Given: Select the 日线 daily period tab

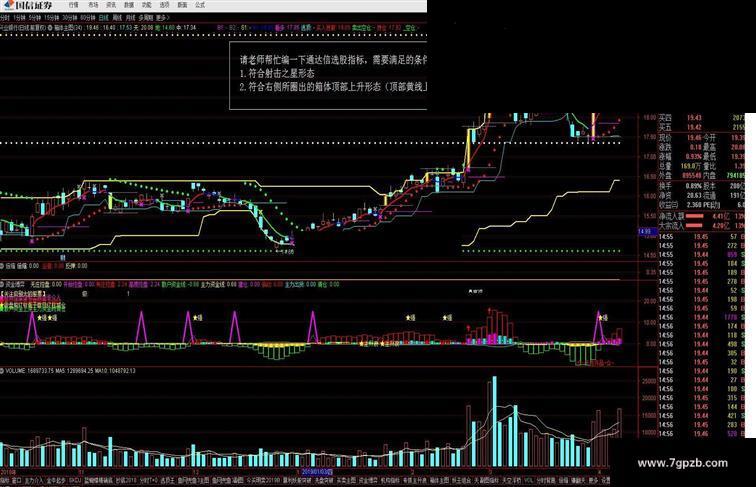Looking at the screenshot, I should click(x=104, y=17).
